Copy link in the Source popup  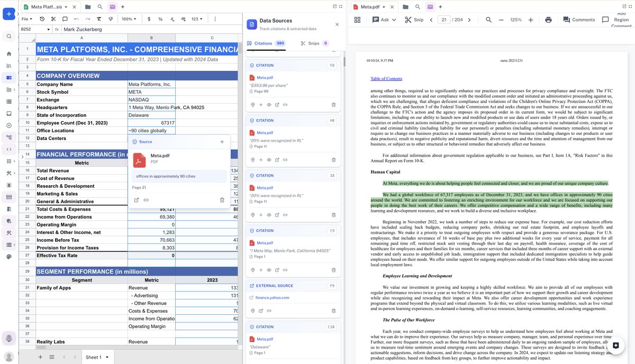[x=146, y=200]
